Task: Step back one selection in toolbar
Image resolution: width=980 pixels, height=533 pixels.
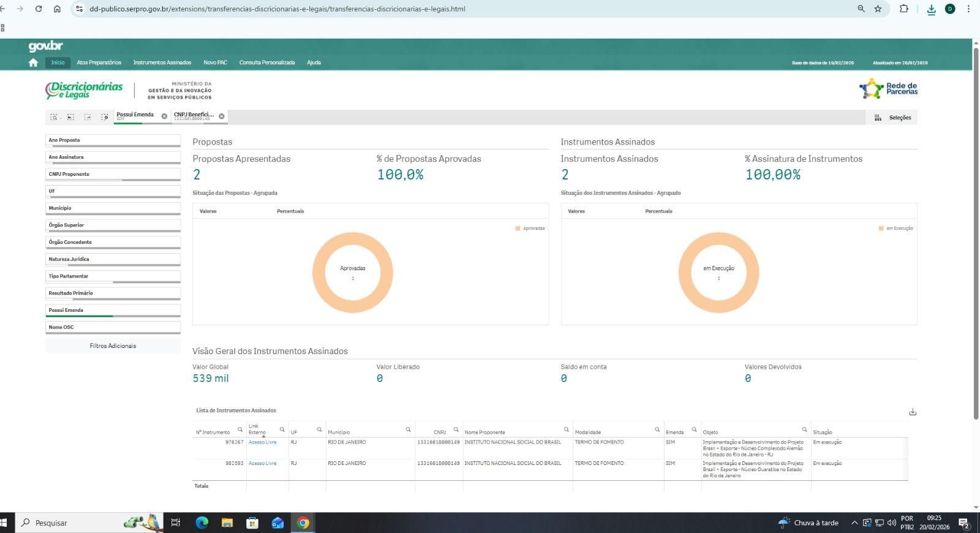Action: 70,117
